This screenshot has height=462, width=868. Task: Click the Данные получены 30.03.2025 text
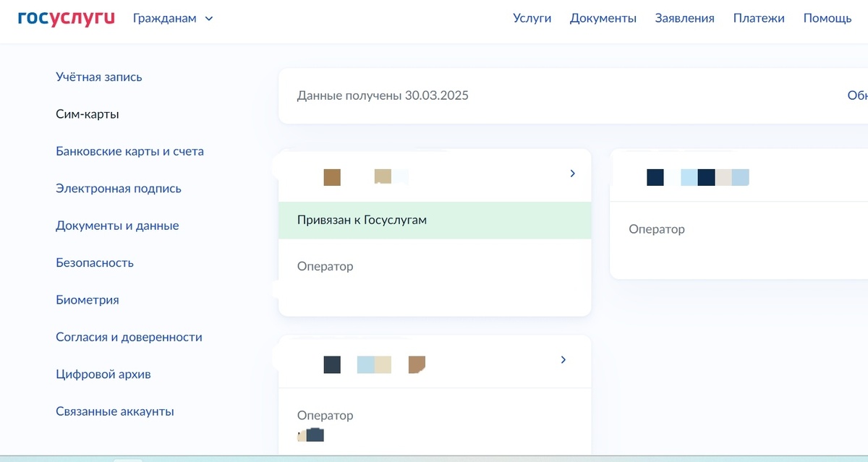[x=383, y=95]
